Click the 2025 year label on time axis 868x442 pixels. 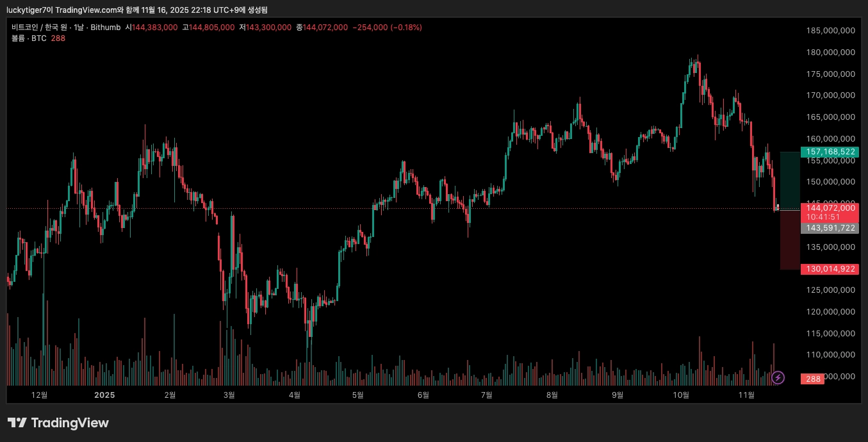coord(104,395)
